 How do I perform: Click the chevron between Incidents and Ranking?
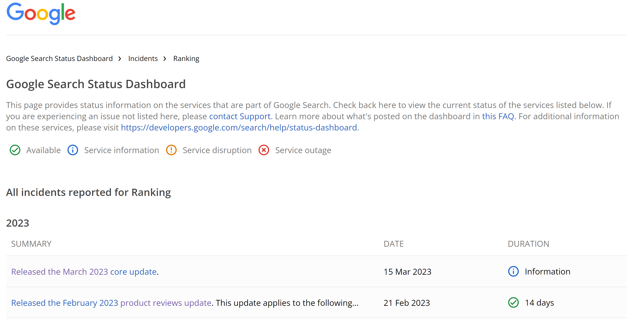click(165, 58)
